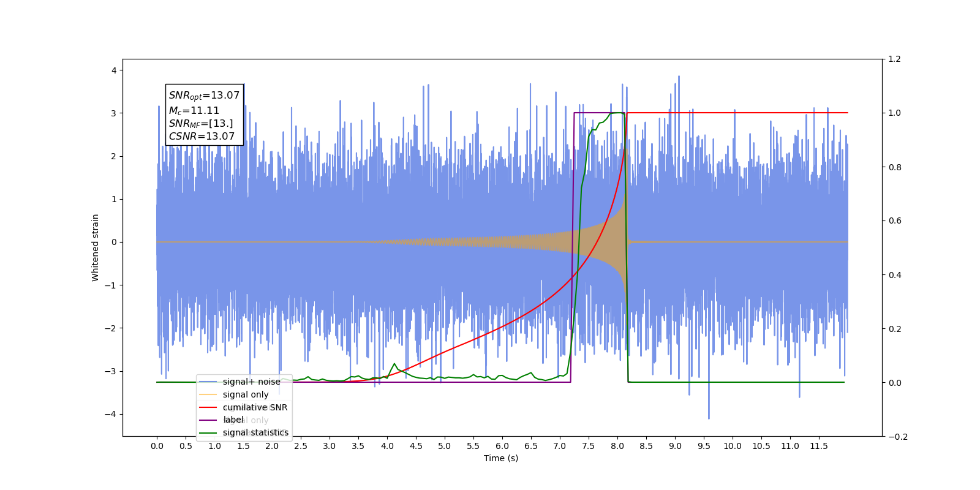The width and height of the screenshot is (980, 490).
Task: Select the green line sample beside 'signal statistics'
Action: [x=208, y=432]
